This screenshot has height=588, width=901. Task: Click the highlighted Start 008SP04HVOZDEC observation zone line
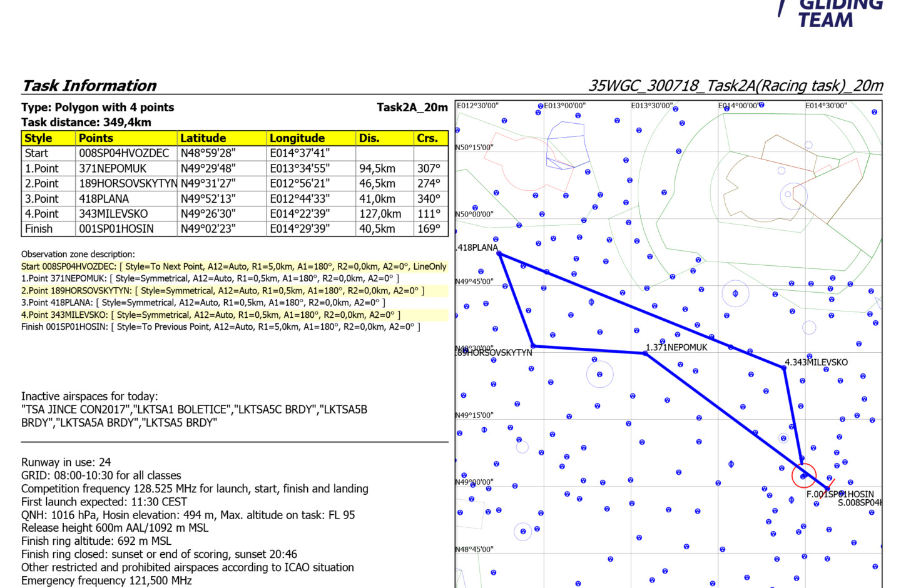pos(233,266)
